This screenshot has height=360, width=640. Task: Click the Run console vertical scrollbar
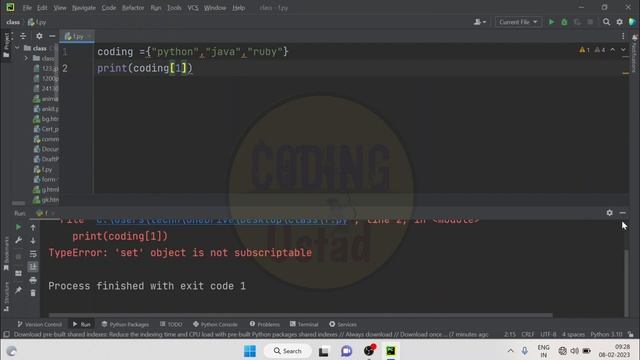click(x=626, y=283)
